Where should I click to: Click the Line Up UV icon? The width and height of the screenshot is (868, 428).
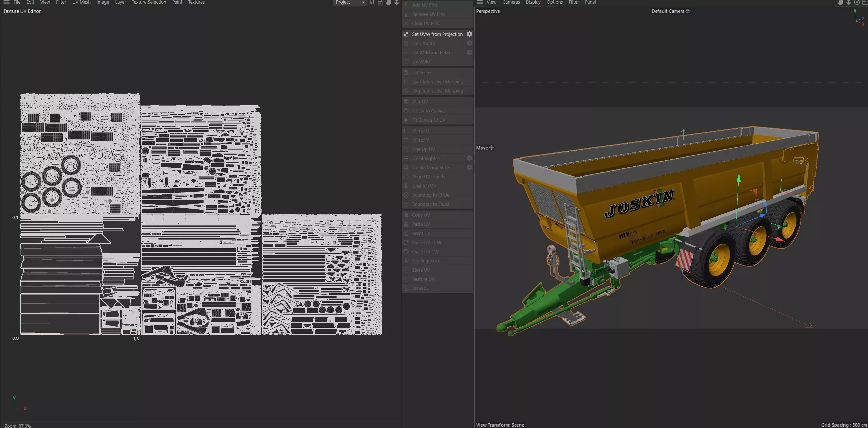406,149
